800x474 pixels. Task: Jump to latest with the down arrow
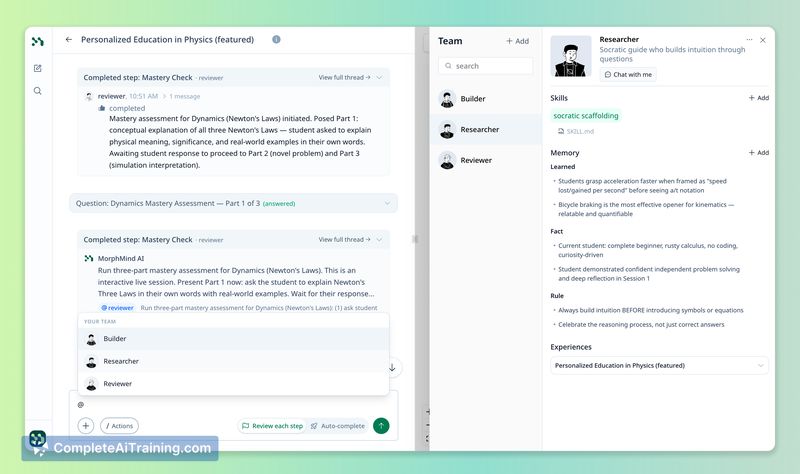point(392,367)
